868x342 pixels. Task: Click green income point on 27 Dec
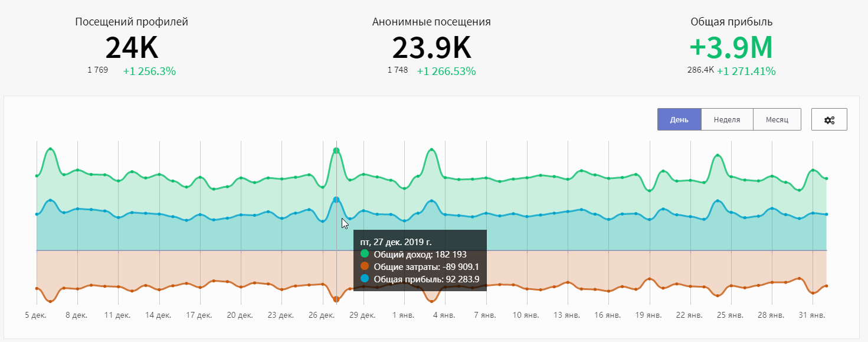pyautogui.click(x=336, y=151)
